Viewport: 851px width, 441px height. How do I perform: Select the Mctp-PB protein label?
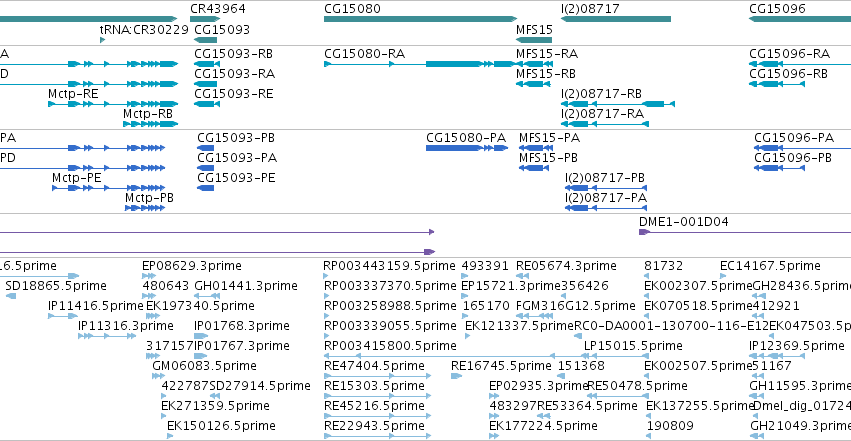149,197
